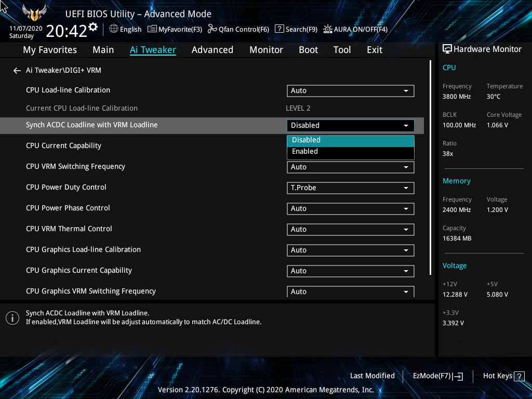Screen dimensions: 532x399
Task: Switch to My Favorites tab
Action: pos(50,50)
